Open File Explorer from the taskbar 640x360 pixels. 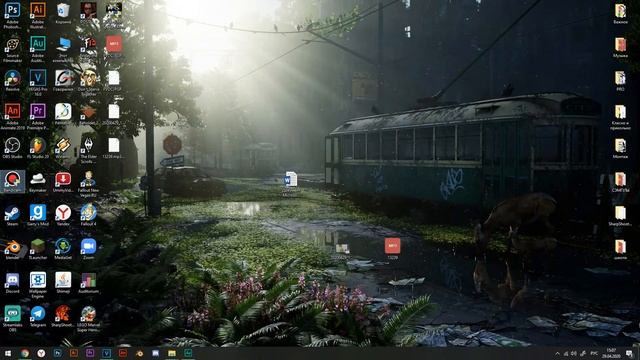pos(172,353)
